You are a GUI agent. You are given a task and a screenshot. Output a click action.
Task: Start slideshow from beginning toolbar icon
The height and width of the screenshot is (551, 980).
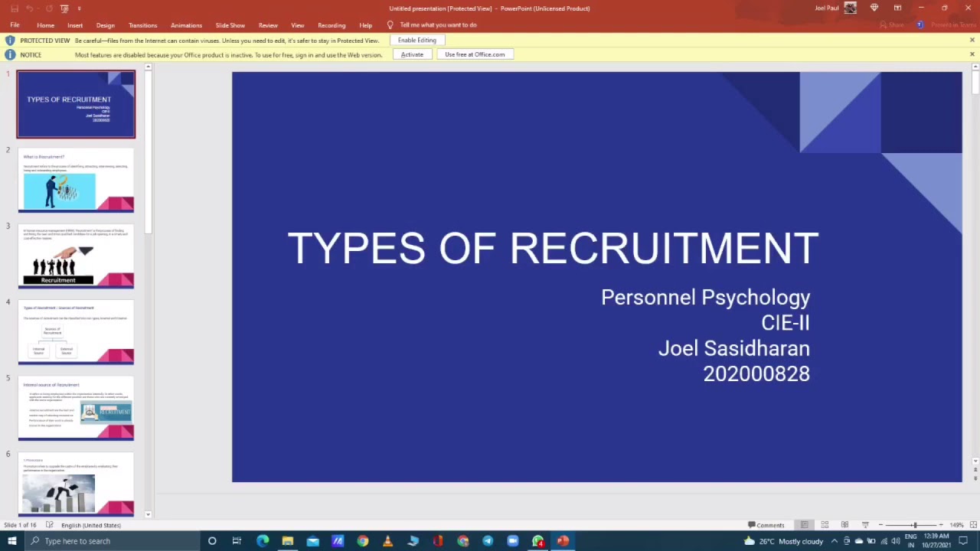(x=64, y=8)
